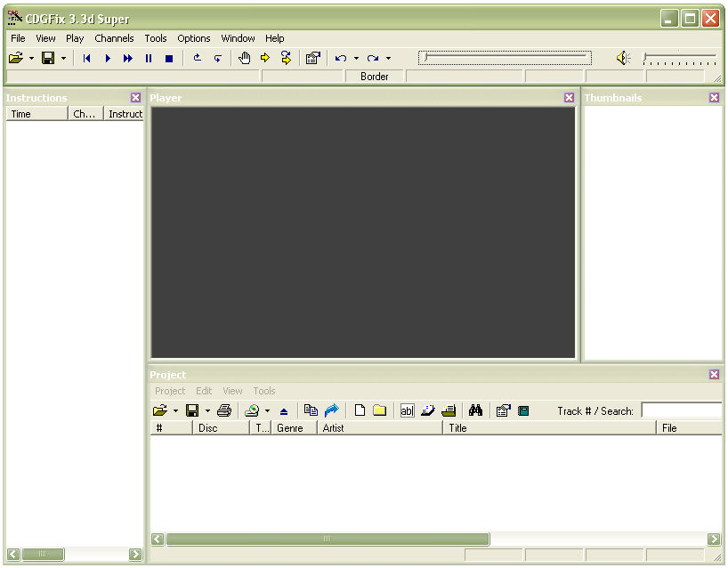Image resolution: width=728 pixels, height=568 pixels.
Task: Open the Project panel's Edit menu
Action: [x=204, y=391]
